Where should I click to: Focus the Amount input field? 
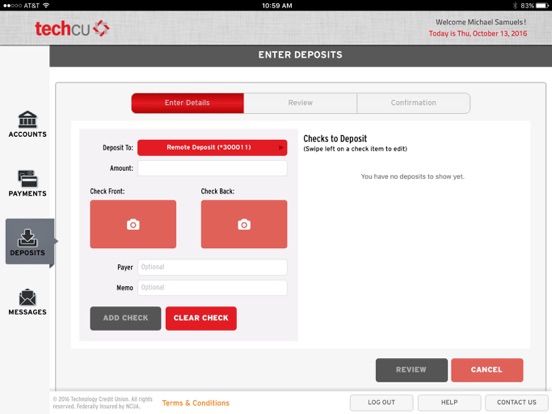pyautogui.click(x=212, y=168)
